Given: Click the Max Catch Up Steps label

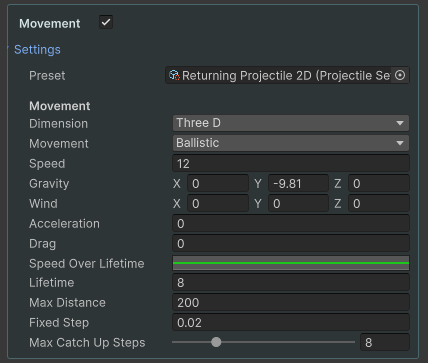Looking at the screenshot, I should coord(87,343).
